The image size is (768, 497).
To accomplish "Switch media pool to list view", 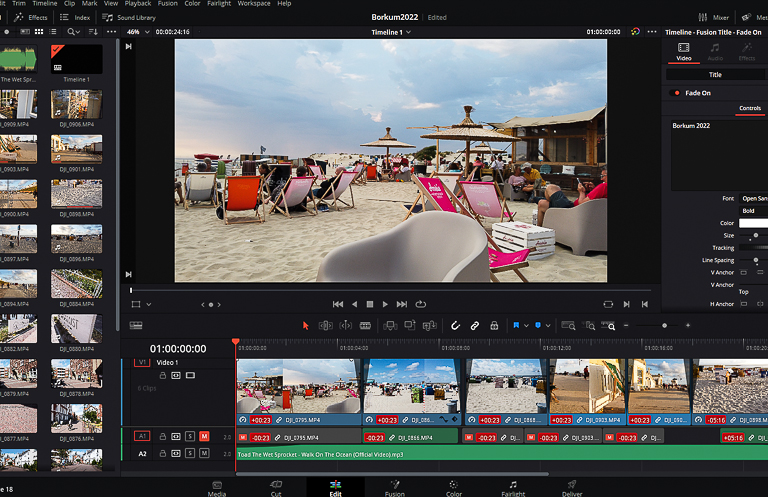I will pyautogui.click(x=53, y=32).
